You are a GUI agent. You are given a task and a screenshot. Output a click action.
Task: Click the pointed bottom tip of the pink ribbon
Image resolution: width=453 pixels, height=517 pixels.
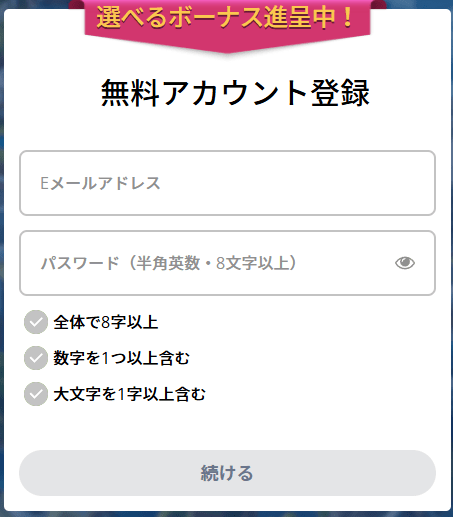coord(227,48)
